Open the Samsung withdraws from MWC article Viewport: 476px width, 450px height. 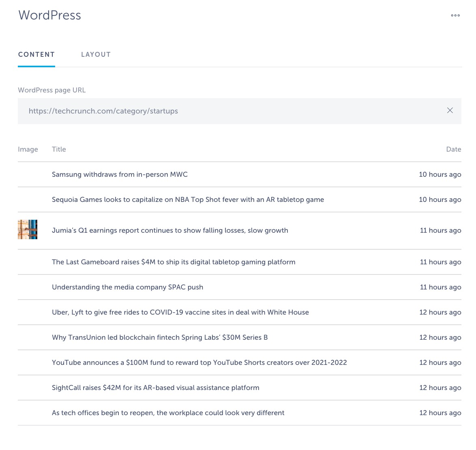coord(120,174)
